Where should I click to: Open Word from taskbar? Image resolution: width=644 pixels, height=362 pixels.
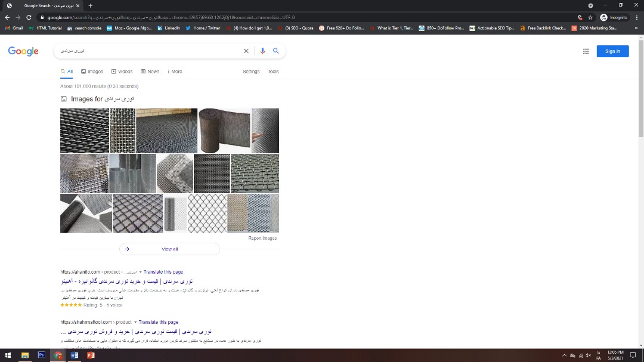(75, 355)
